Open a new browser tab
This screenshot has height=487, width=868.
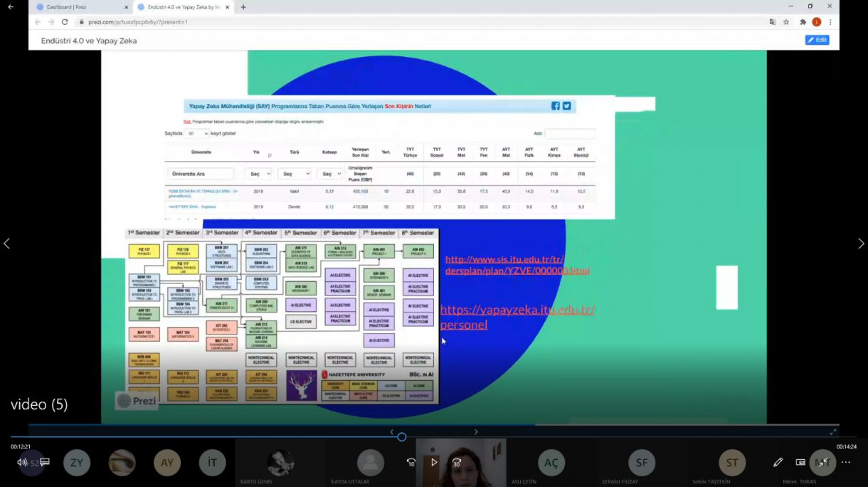coord(243,7)
